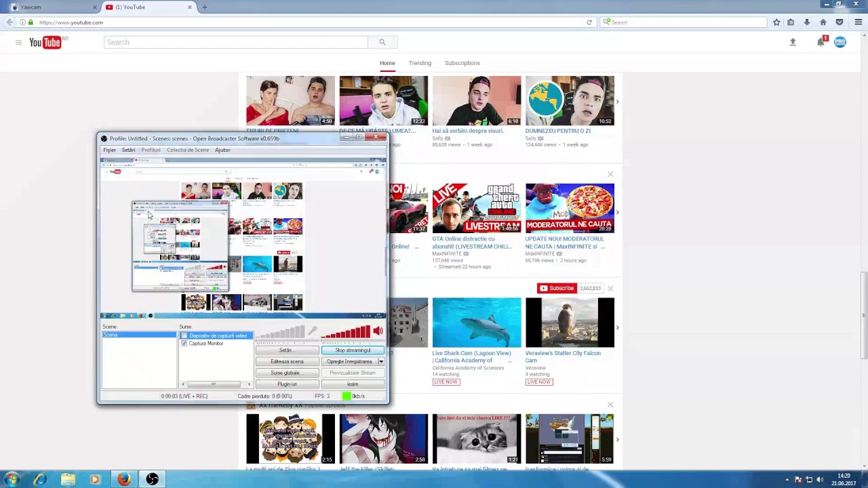This screenshot has height=488, width=868.
Task: Reload the page in Firefox
Action: click(x=589, y=22)
